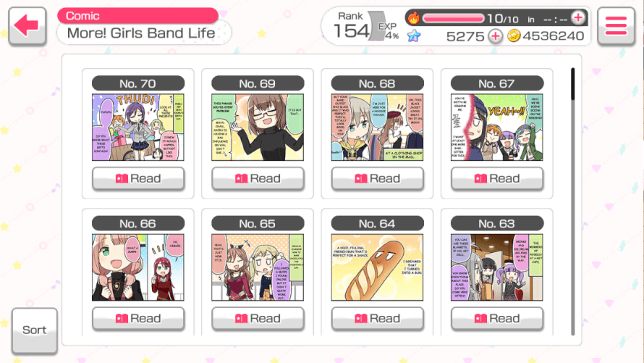
Task: Read comic No. 66
Action: (138, 319)
